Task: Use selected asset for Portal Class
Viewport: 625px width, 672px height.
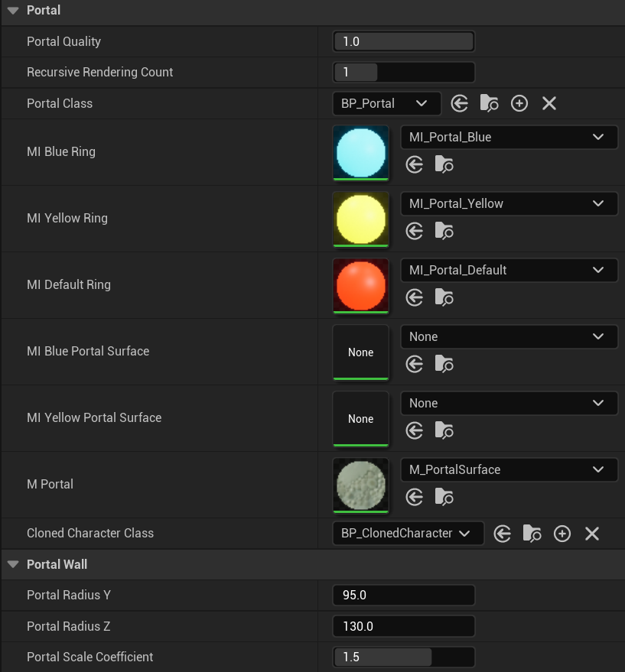Action: (460, 104)
